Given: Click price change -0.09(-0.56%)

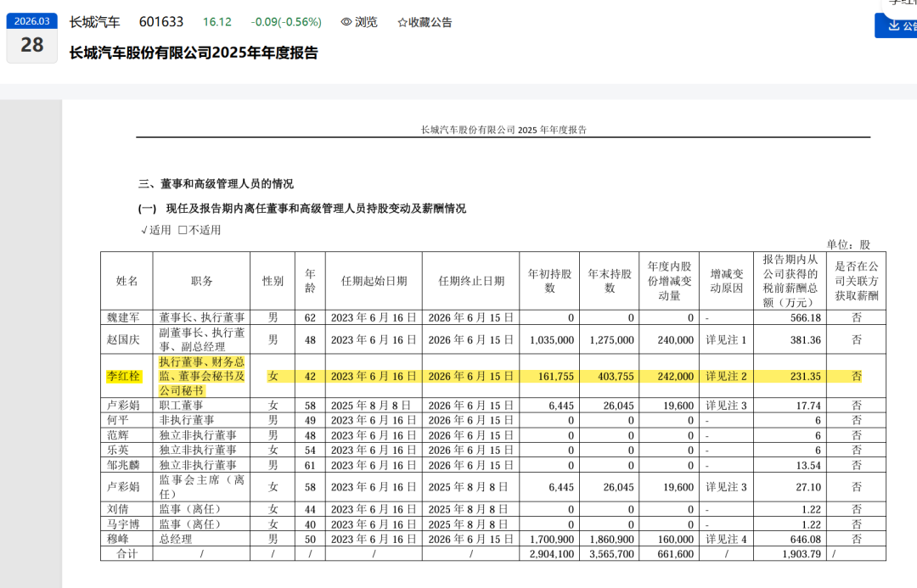Looking at the screenshot, I should coord(286,22).
